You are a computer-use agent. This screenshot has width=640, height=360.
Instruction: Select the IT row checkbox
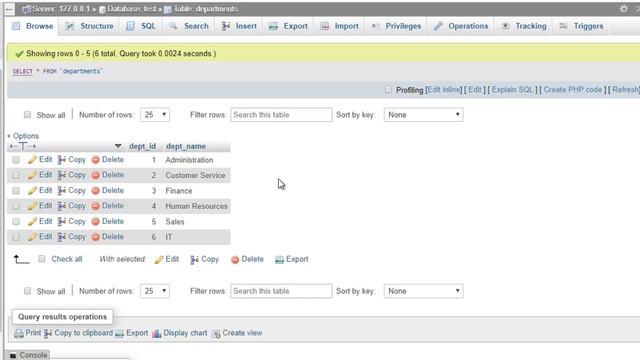point(16,237)
